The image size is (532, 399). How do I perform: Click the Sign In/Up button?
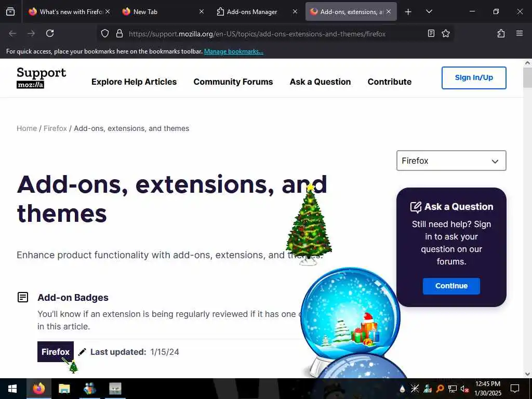pos(474,78)
